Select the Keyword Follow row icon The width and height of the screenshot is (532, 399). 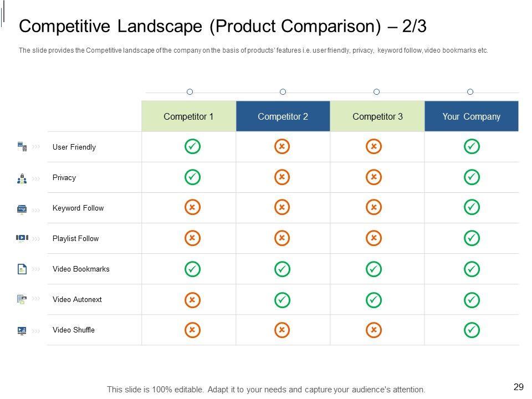click(x=22, y=209)
